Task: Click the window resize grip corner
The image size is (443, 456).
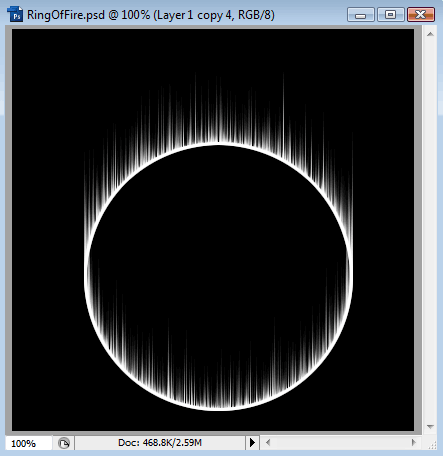Action: [x=432, y=444]
